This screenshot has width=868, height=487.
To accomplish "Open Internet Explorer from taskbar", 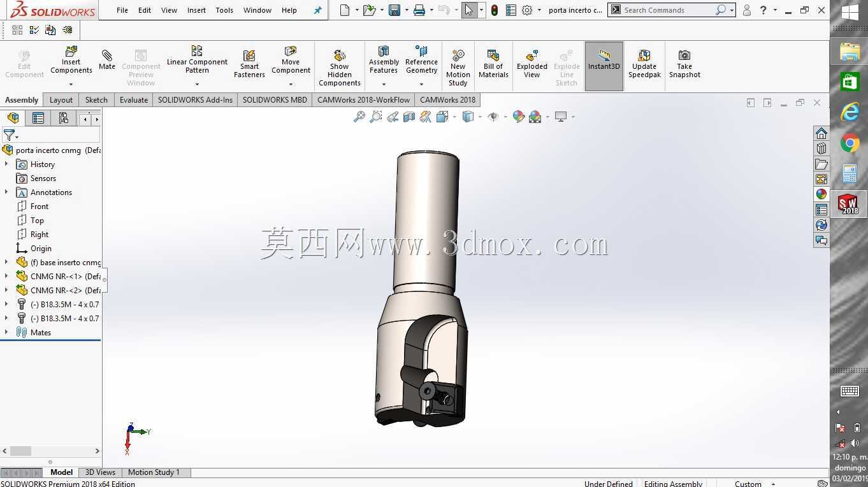I will pyautogui.click(x=850, y=113).
